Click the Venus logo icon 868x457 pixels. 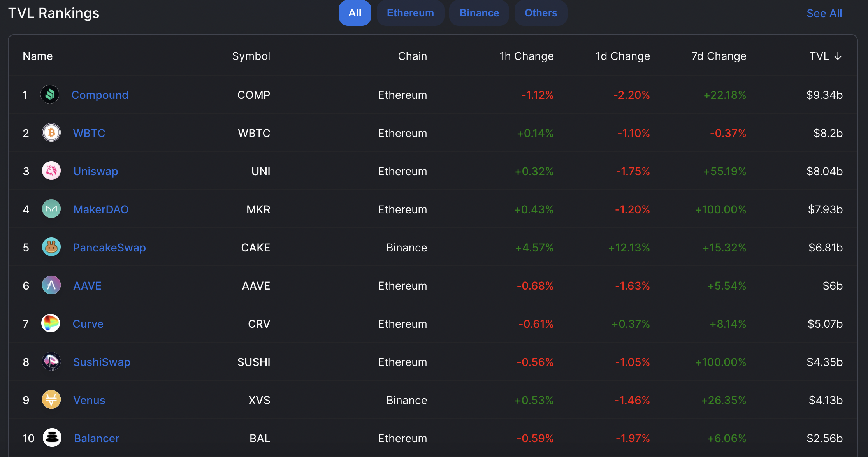51,399
